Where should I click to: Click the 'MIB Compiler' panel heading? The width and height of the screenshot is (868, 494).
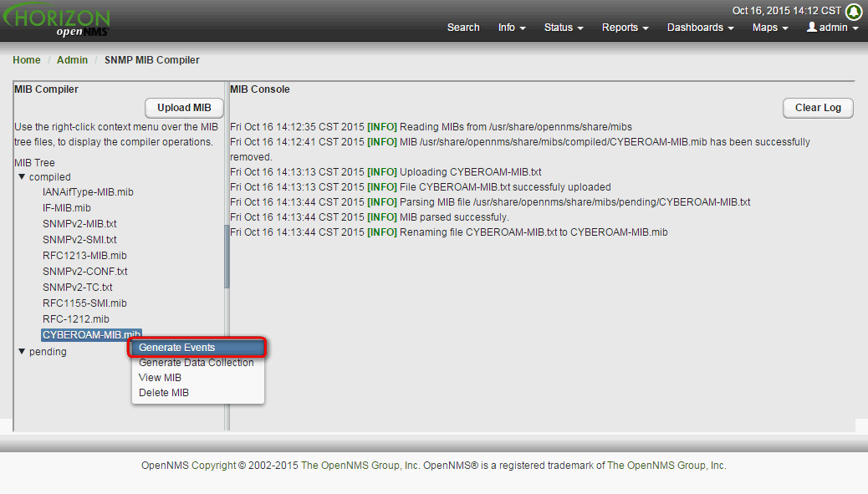[x=47, y=89]
